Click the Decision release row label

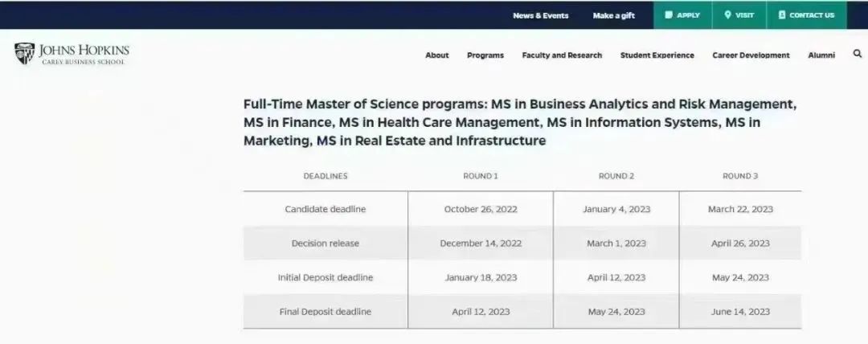[x=325, y=244]
